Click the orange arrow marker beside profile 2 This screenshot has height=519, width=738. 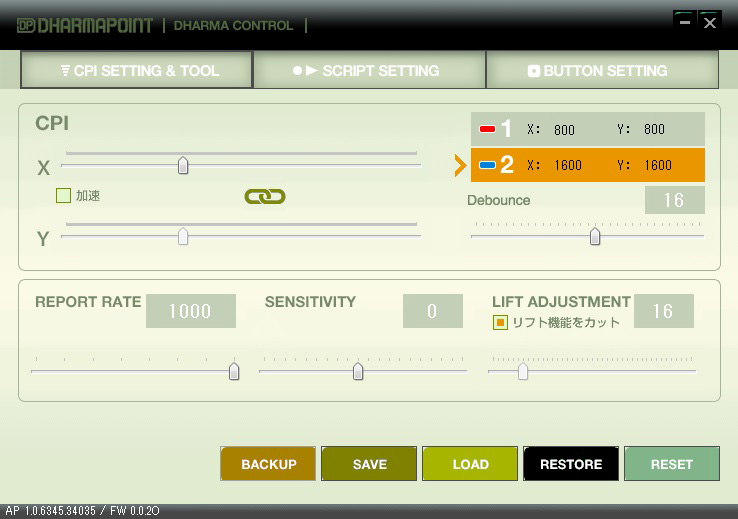point(460,165)
